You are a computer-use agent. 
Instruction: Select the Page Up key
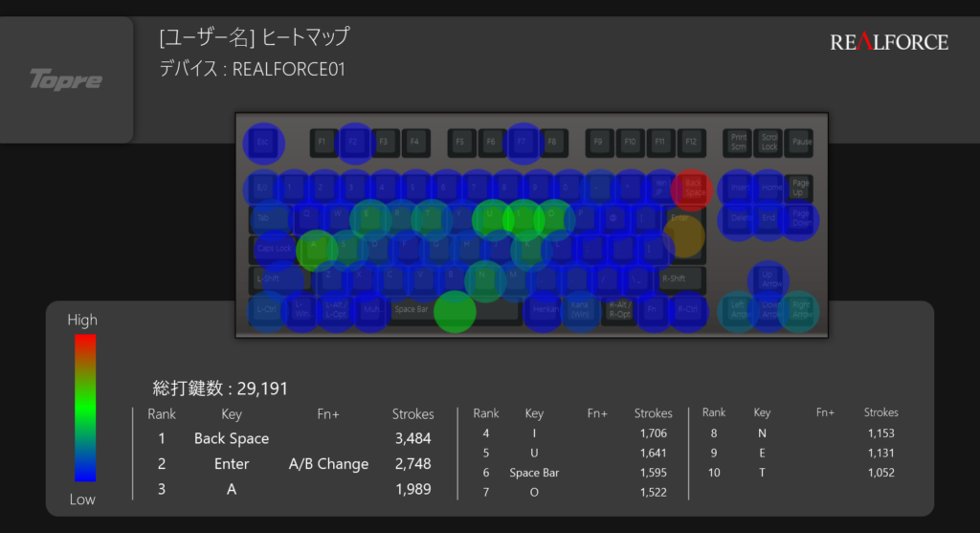(x=800, y=189)
